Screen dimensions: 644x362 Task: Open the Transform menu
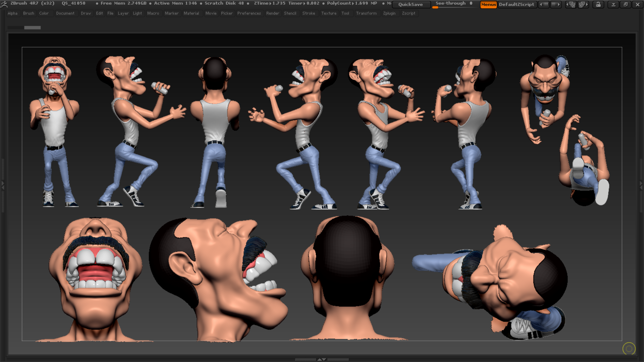point(366,13)
